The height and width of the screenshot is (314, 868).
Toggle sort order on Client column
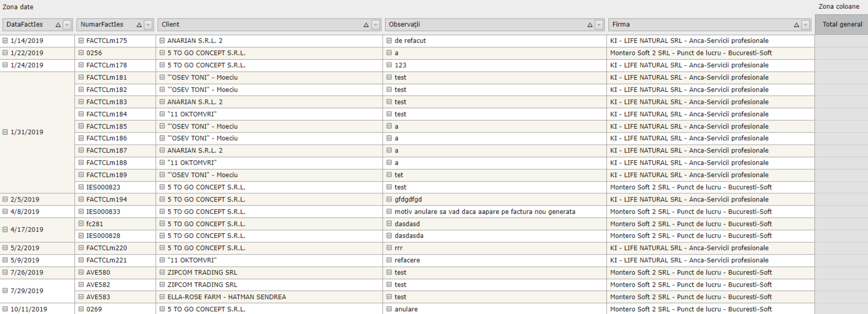pos(366,25)
